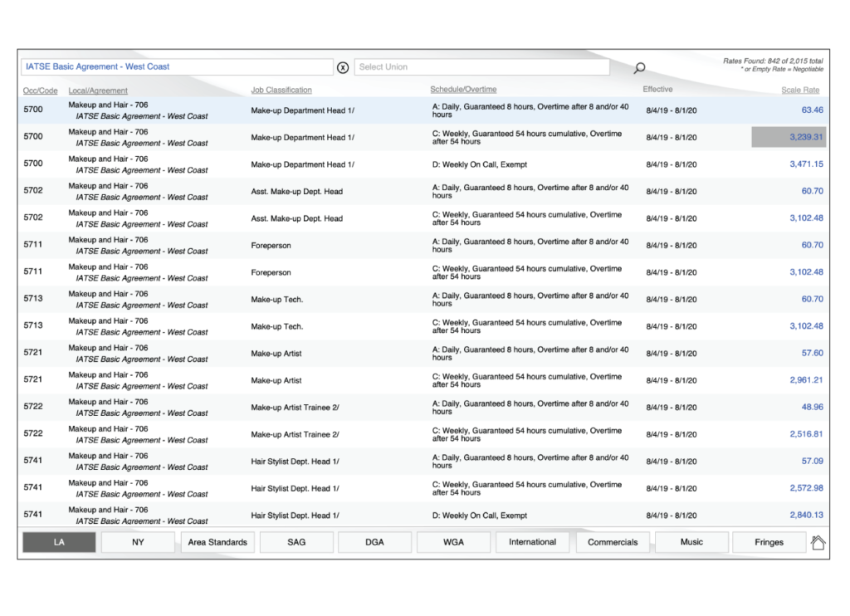
Task: Sort by the Scale Rate column header
Action: (x=800, y=90)
